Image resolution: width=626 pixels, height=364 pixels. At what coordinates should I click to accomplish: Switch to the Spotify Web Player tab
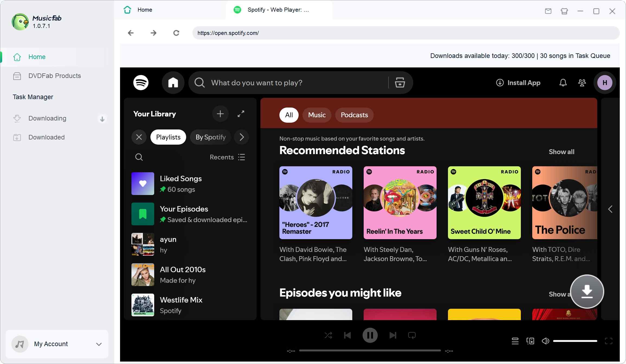click(279, 10)
